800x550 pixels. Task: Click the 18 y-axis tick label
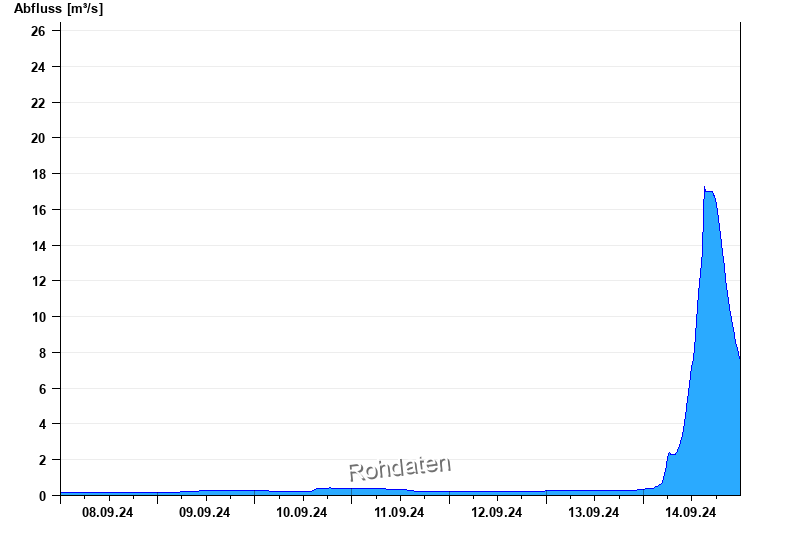(x=39, y=174)
